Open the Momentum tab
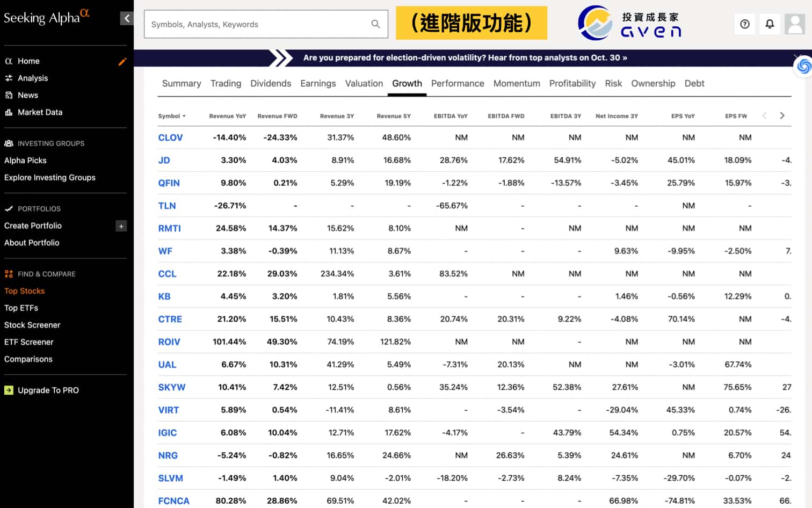This screenshot has height=508, width=812. coord(517,83)
